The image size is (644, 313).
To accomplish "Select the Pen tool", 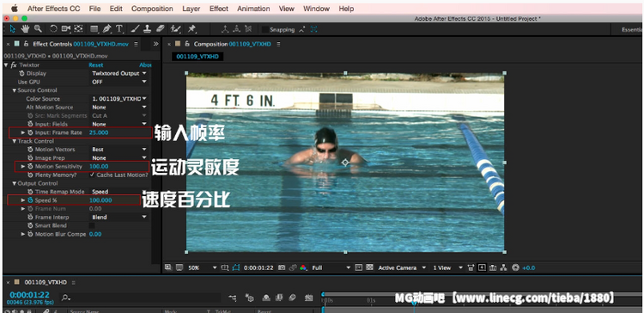I will [x=107, y=28].
